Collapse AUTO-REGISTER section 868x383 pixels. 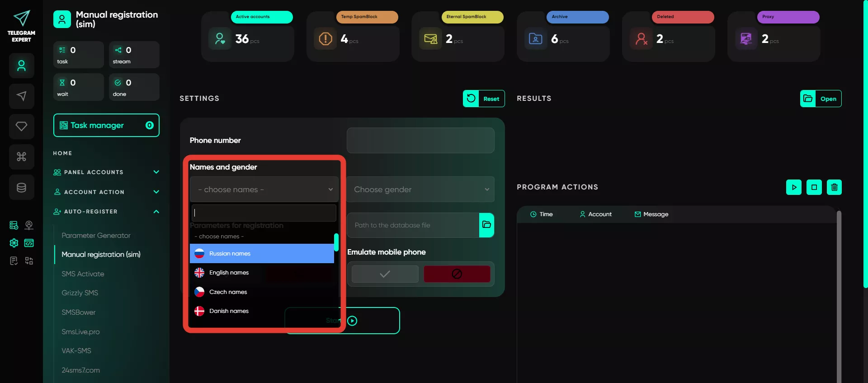pos(106,211)
